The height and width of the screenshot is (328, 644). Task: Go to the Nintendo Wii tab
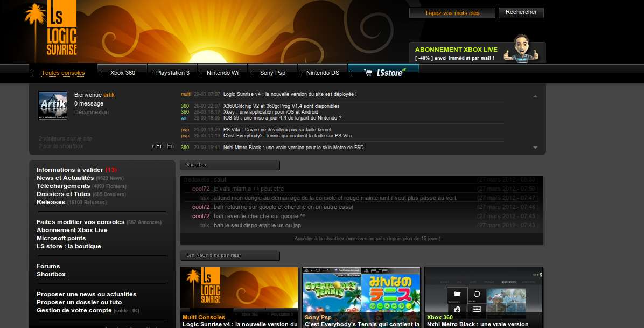[222, 73]
